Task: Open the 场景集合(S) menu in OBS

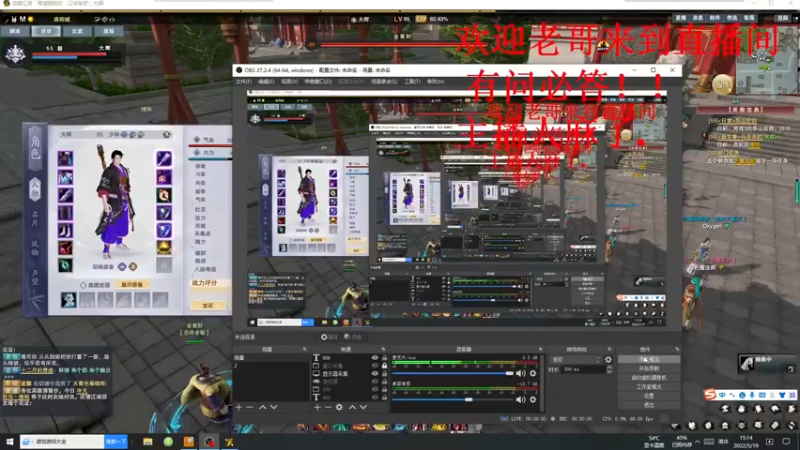Action: (x=384, y=82)
